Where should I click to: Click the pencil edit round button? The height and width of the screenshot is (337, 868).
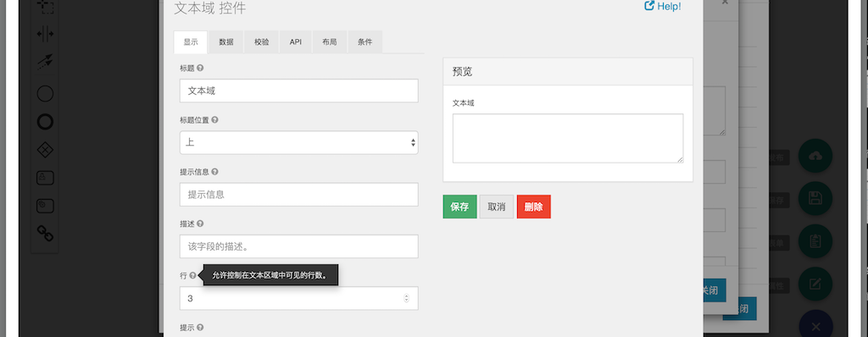point(815,284)
